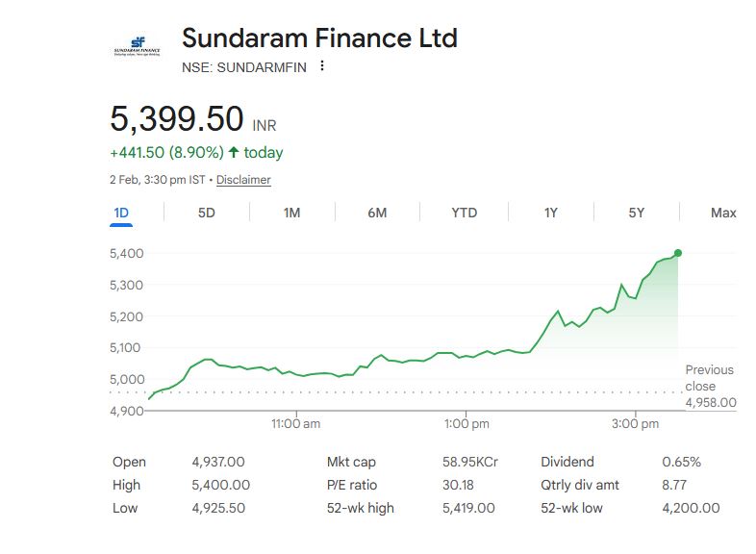Open the Disclaimer link
The width and height of the screenshot is (756, 554).
(243, 180)
